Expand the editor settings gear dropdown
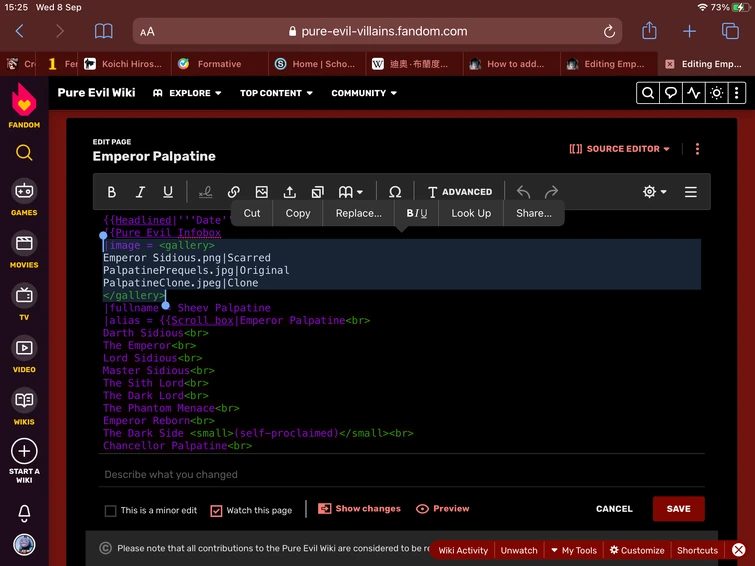The height and width of the screenshot is (566, 755). (655, 192)
